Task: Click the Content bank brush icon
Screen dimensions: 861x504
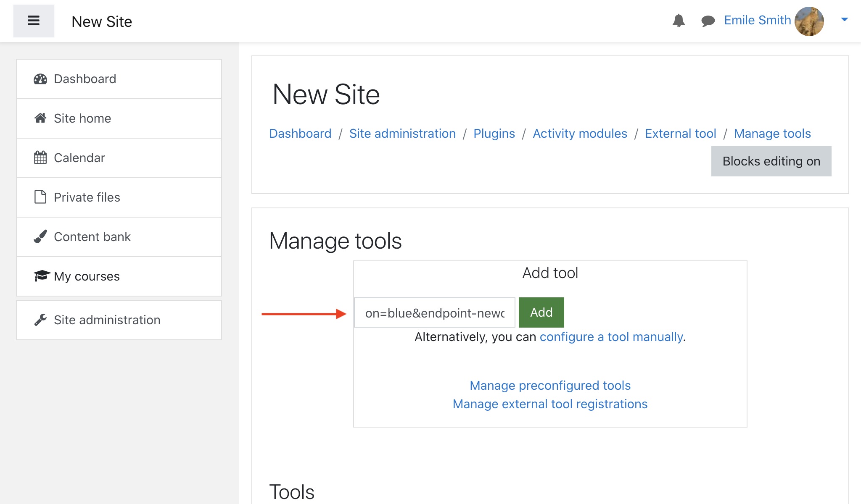Action: (40, 237)
